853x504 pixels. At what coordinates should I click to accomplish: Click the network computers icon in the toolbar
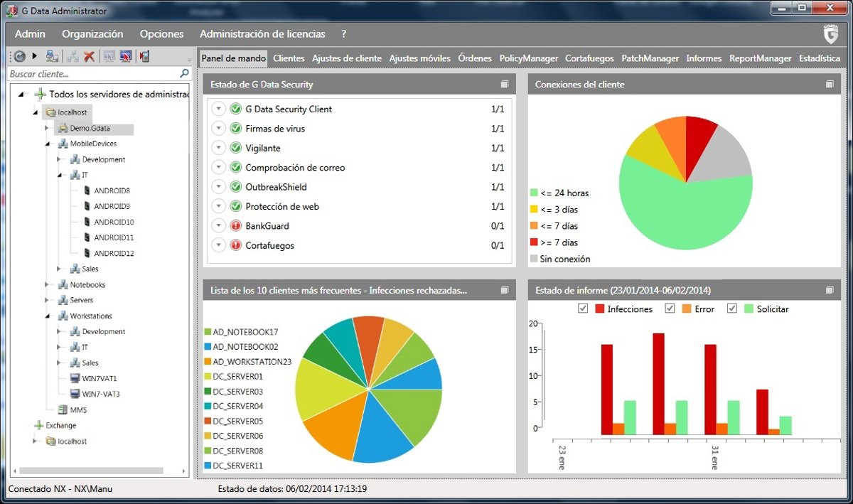(52, 56)
